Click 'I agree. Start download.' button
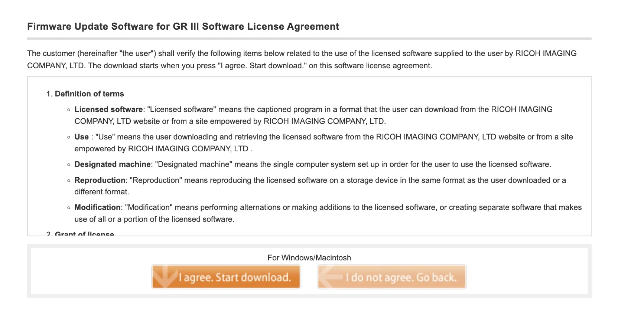This screenshot has height=319, width=644. click(x=226, y=277)
